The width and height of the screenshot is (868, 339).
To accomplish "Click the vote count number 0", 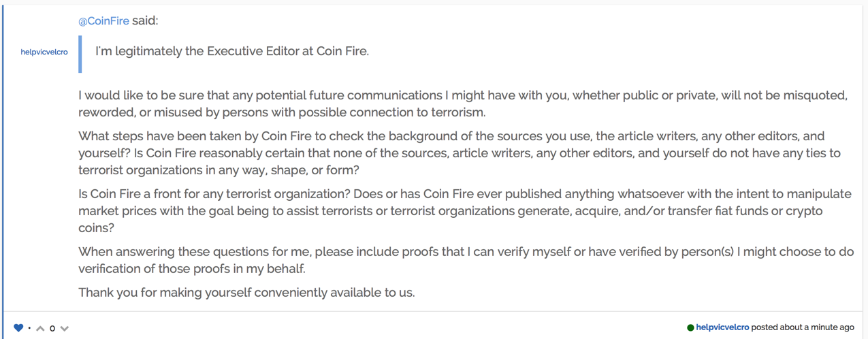I will tap(52, 329).
